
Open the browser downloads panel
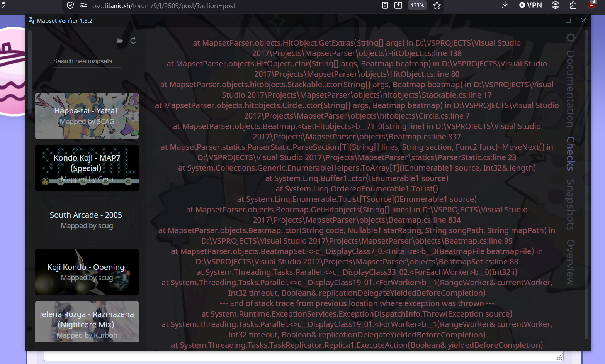[505, 5]
